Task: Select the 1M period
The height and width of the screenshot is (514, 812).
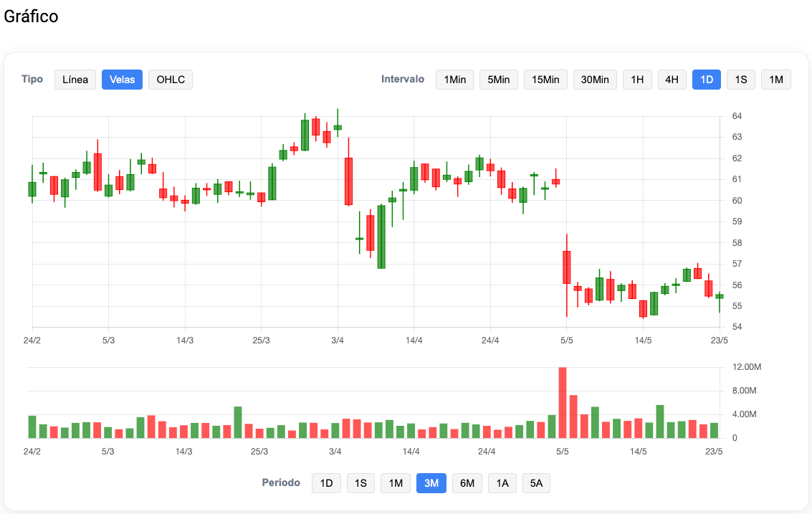Action: point(395,482)
